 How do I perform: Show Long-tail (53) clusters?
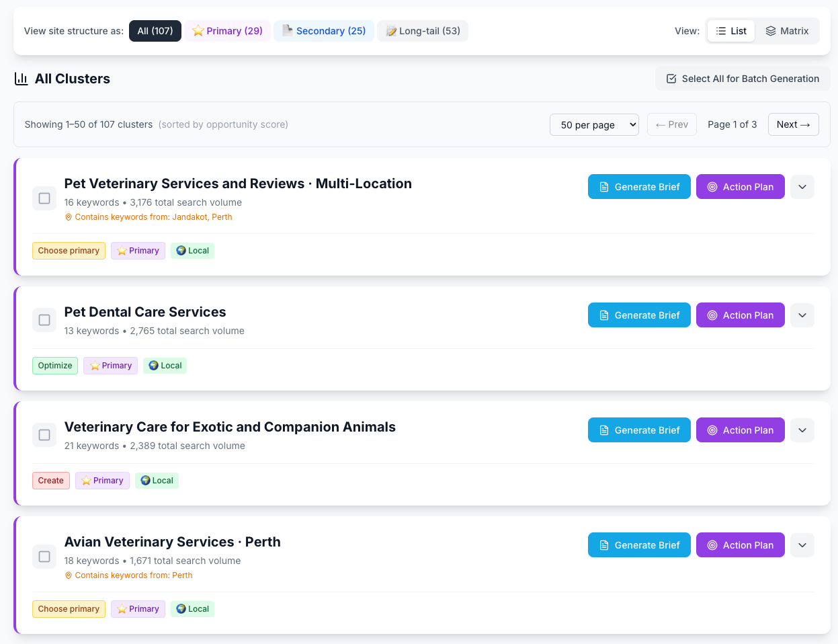point(423,31)
